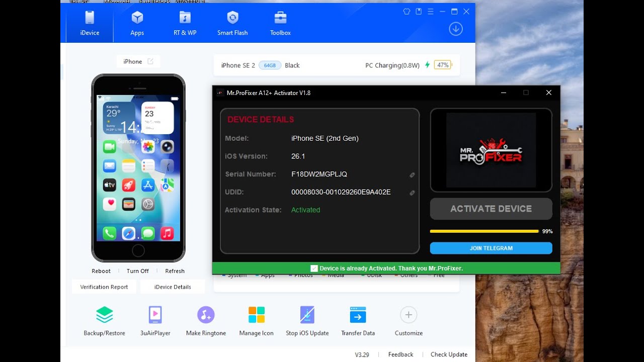Click JOIN TELEGRAM button
The image size is (644, 362).
pos(491,248)
